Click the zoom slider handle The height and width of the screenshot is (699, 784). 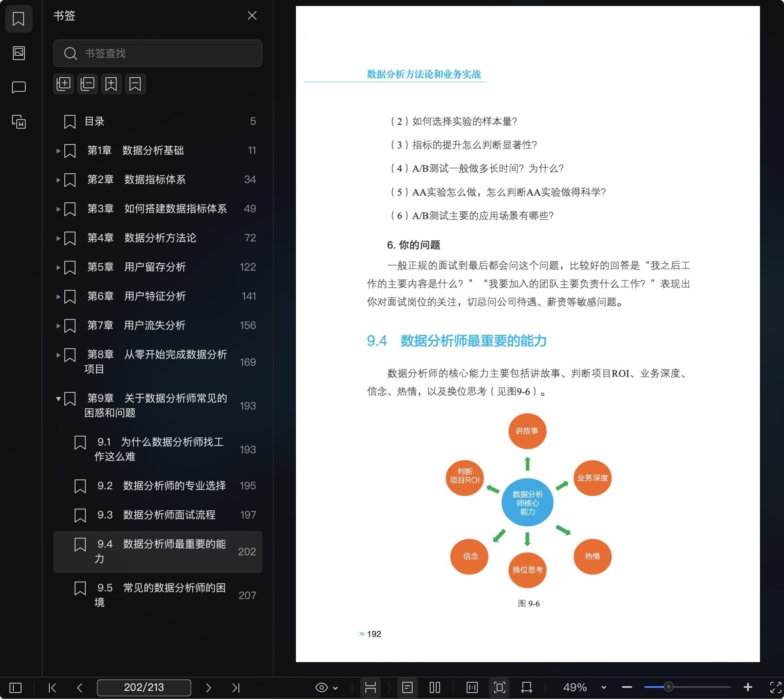[x=668, y=687]
